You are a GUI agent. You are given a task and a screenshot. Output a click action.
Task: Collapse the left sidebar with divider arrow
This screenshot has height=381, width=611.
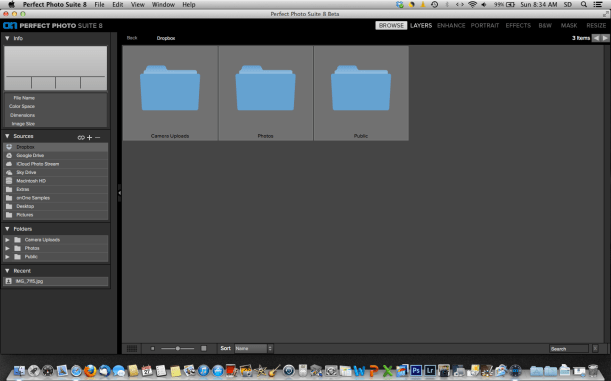point(119,193)
